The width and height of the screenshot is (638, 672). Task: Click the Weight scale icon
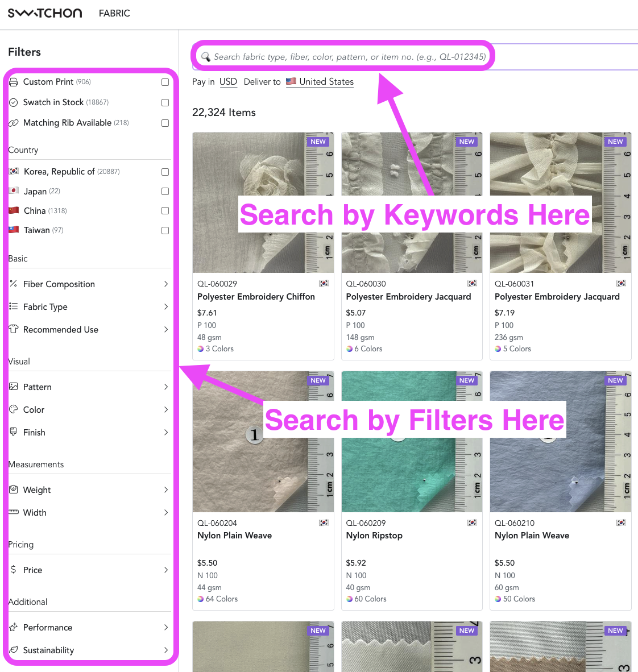[x=14, y=490]
